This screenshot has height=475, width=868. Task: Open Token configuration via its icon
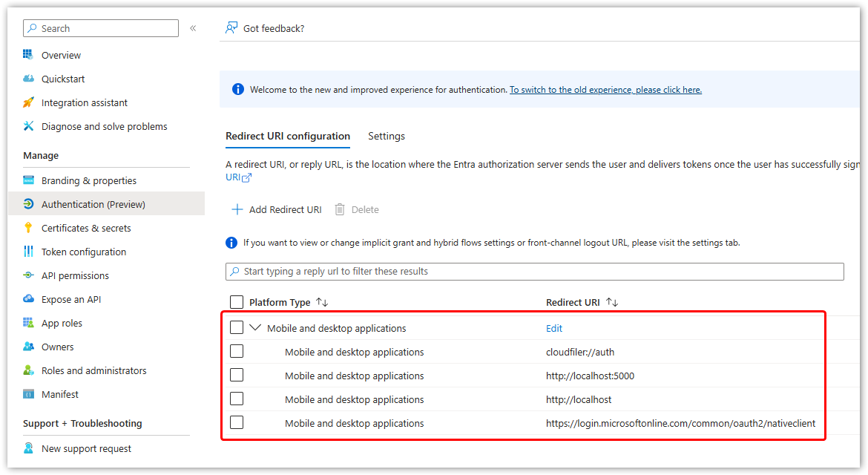[28, 252]
